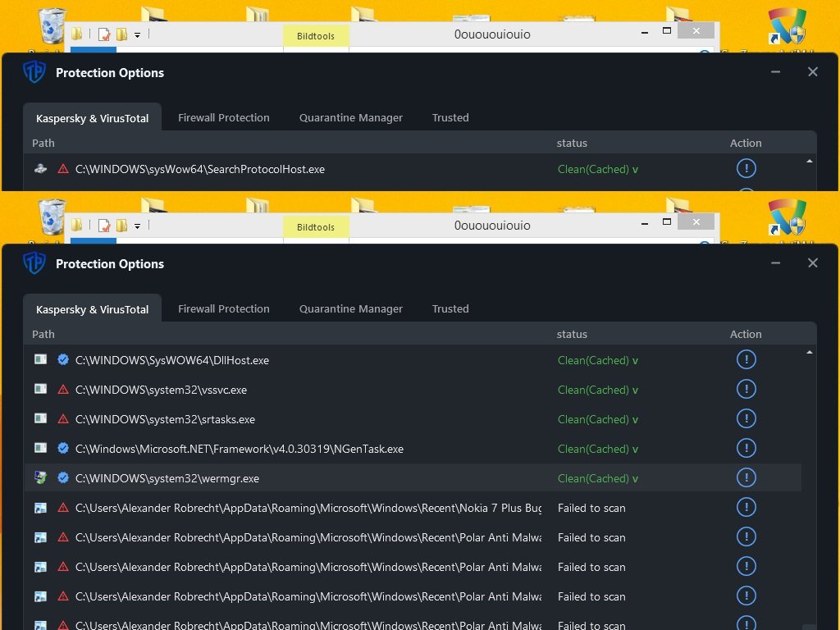Click file icon of srtasks.exe row
Viewport: 840px width, 630px height.
pyautogui.click(x=41, y=418)
